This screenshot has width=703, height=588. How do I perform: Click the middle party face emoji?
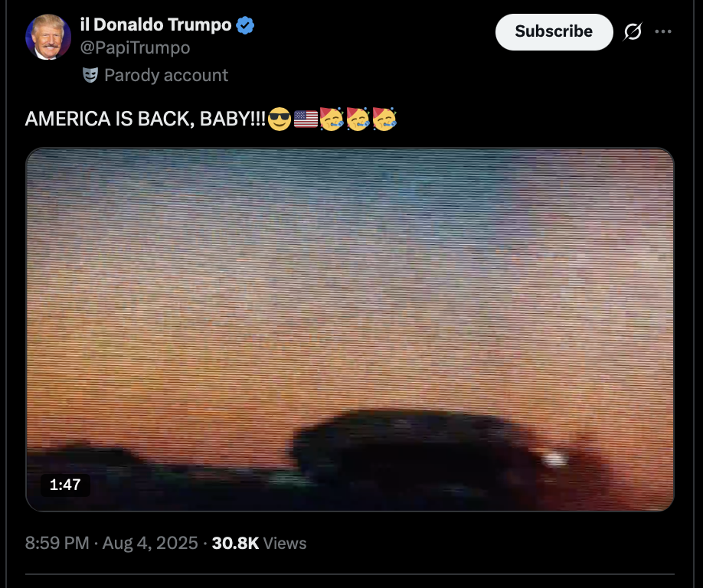click(x=358, y=119)
